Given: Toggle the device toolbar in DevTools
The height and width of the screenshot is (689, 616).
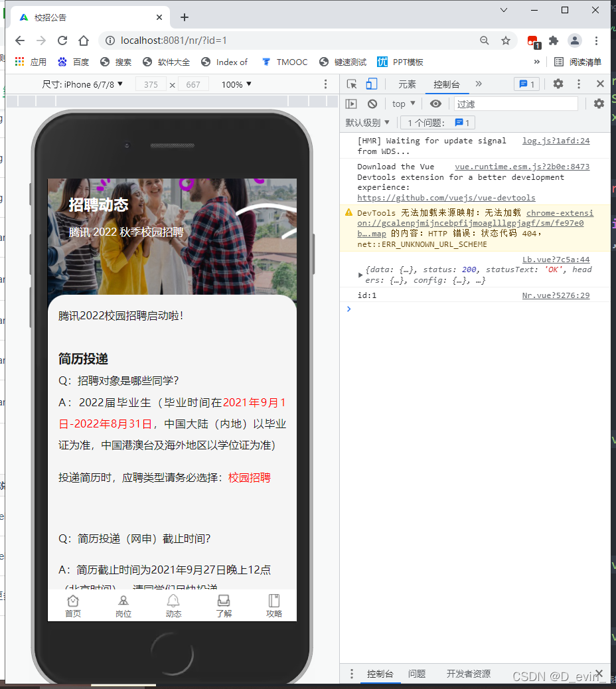Looking at the screenshot, I should coord(372,84).
